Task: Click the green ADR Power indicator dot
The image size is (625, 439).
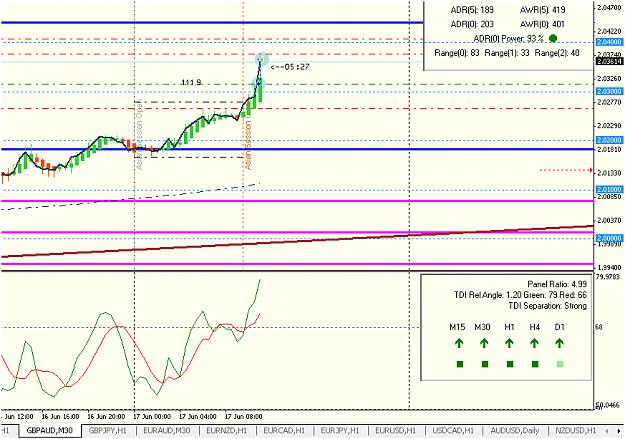Action: (x=553, y=38)
